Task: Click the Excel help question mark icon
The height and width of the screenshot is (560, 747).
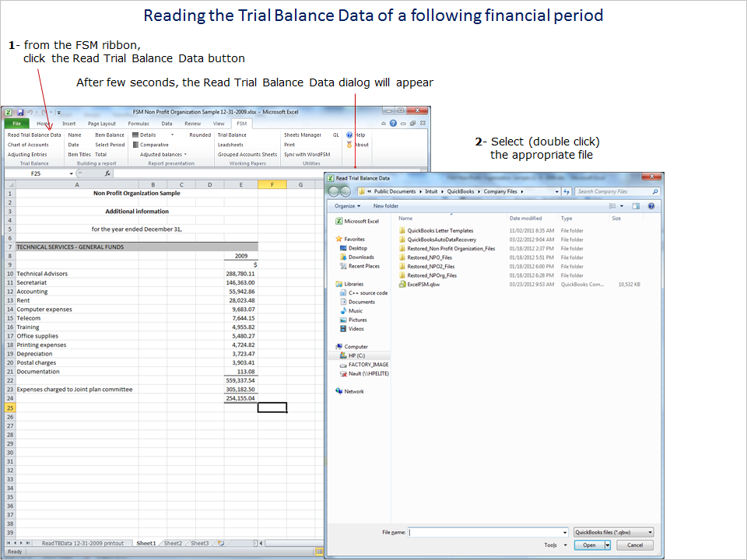Action: tap(393, 124)
